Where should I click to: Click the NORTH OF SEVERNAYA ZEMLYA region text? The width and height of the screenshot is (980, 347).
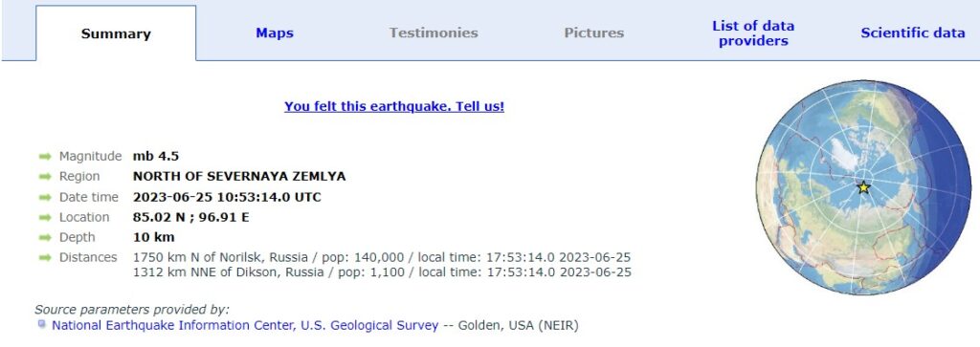coord(238,177)
